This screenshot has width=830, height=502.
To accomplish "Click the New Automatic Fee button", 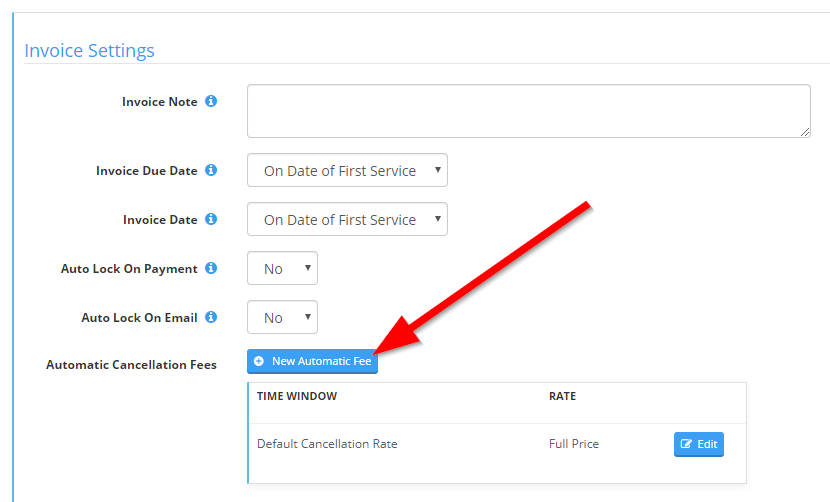I will tap(312, 361).
